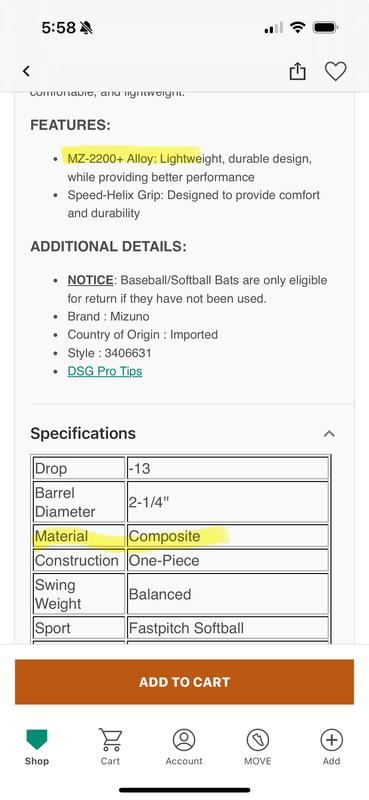The width and height of the screenshot is (369, 800).
Task: Add the bat to cart
Action: 184,682
